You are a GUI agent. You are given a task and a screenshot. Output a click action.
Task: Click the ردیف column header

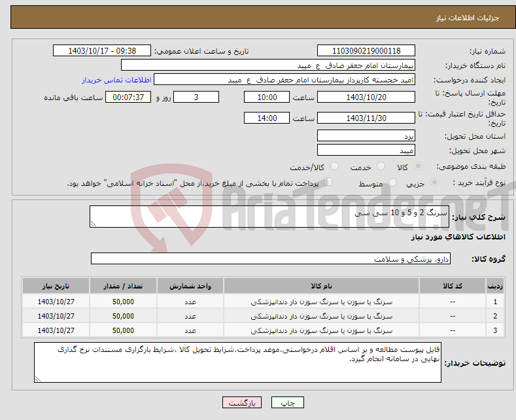point(495,286)
